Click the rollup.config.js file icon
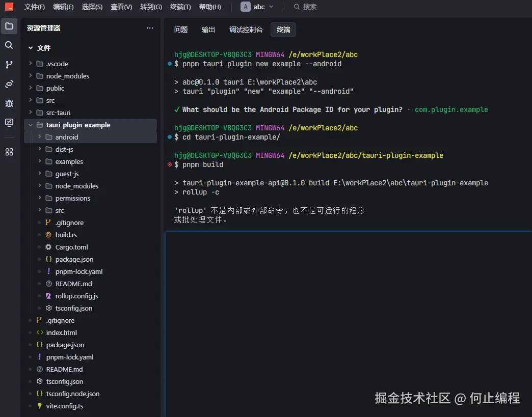This screenshot has width=532, height=417. pos(48,296)
